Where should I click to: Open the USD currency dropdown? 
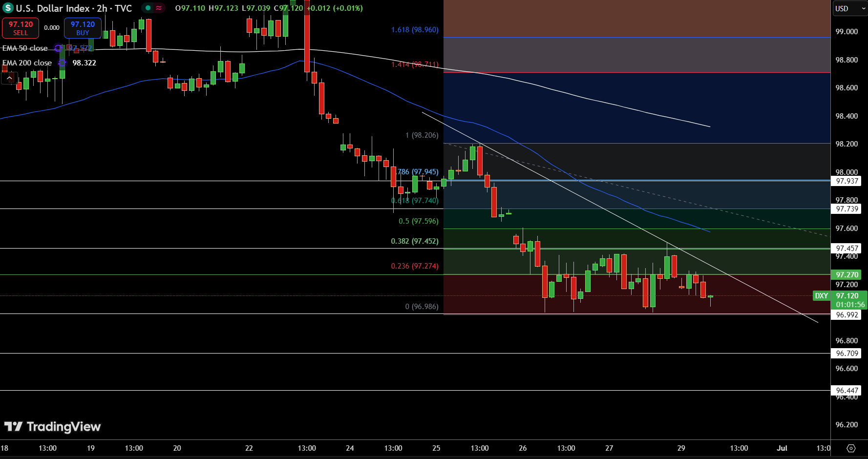point(849,8)
